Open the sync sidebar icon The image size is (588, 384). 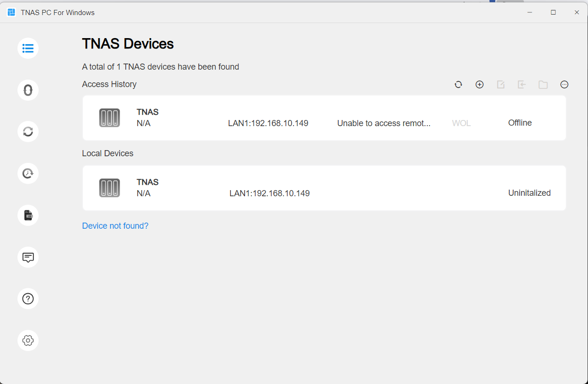[x=28, y=132]
